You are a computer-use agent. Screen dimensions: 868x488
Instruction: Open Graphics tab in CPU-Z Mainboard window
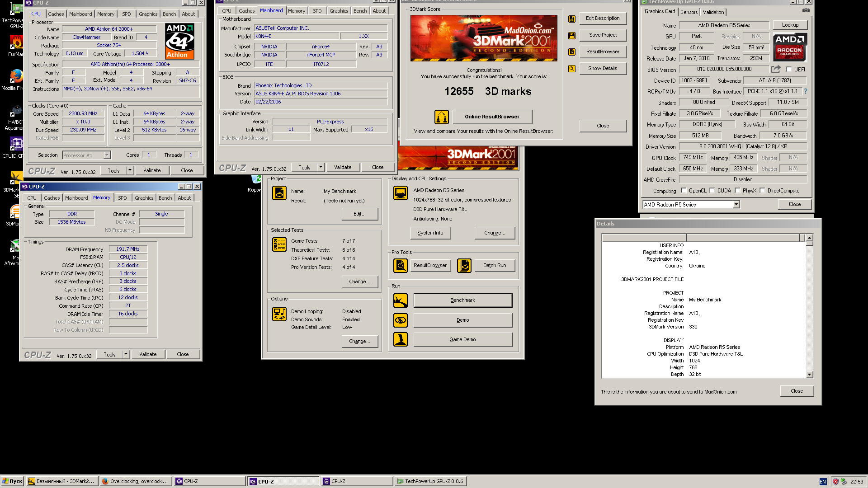[x=339, y=11]
